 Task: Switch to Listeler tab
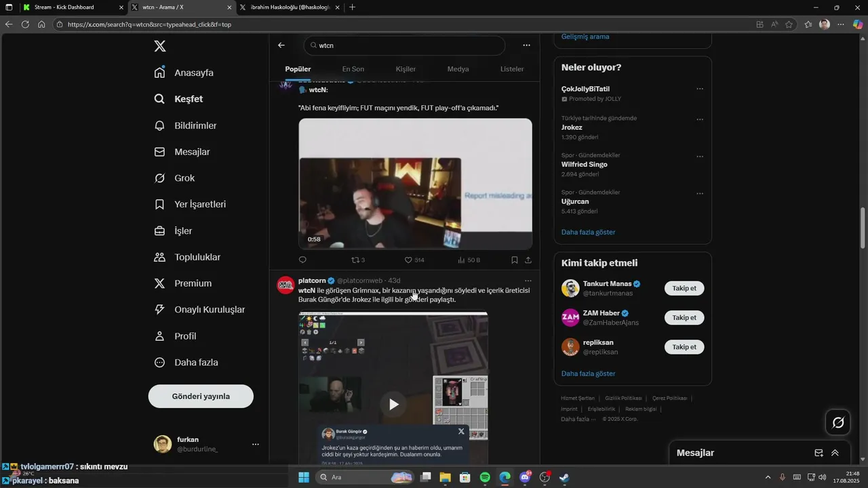(x=512, y=69)
